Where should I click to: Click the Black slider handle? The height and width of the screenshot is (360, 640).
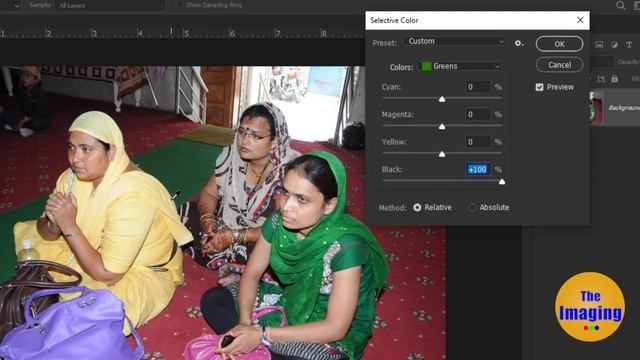point(502,182)
